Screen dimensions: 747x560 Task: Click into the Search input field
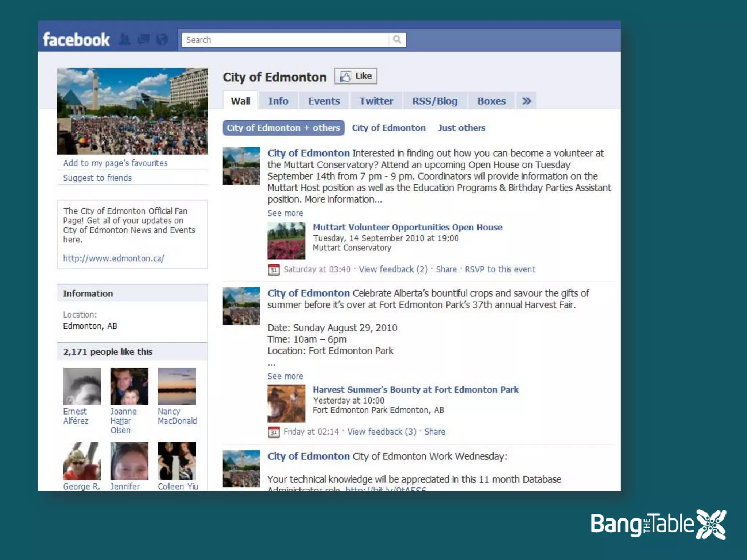[285, 40]
